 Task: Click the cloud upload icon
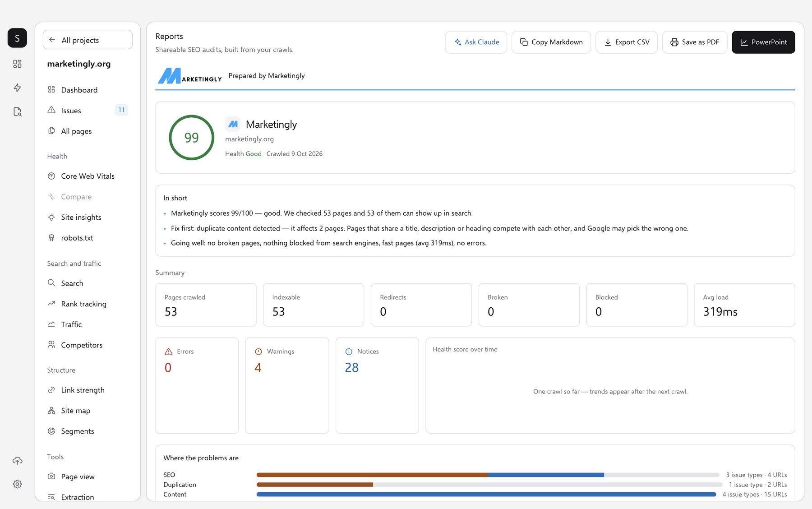17,461
